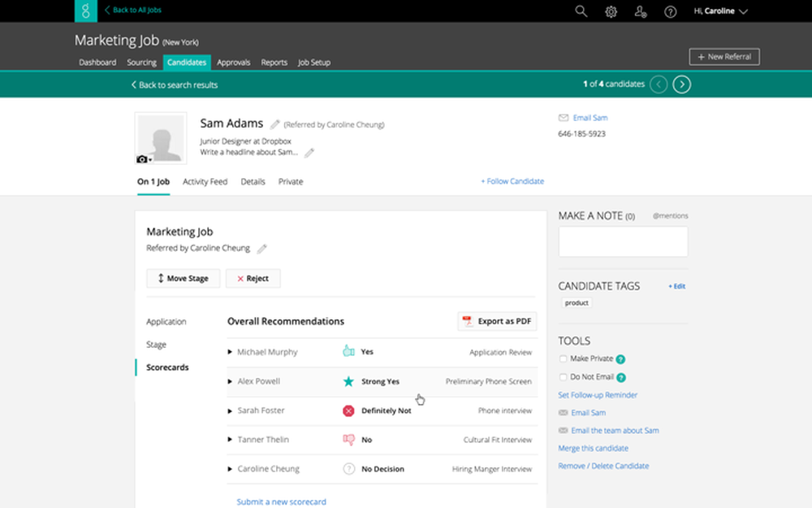Expand Tanner Thelin's scorecard row
The image size is (812, 508).
230,440
